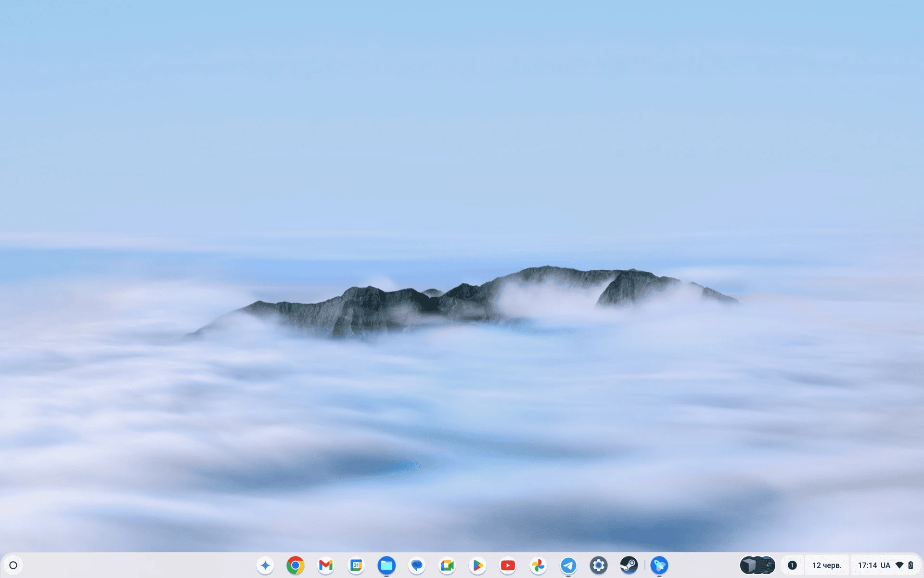This screenshot has width=924, height=578.
Task: Show the notification counter badge
Action: (x=792, y=565)
